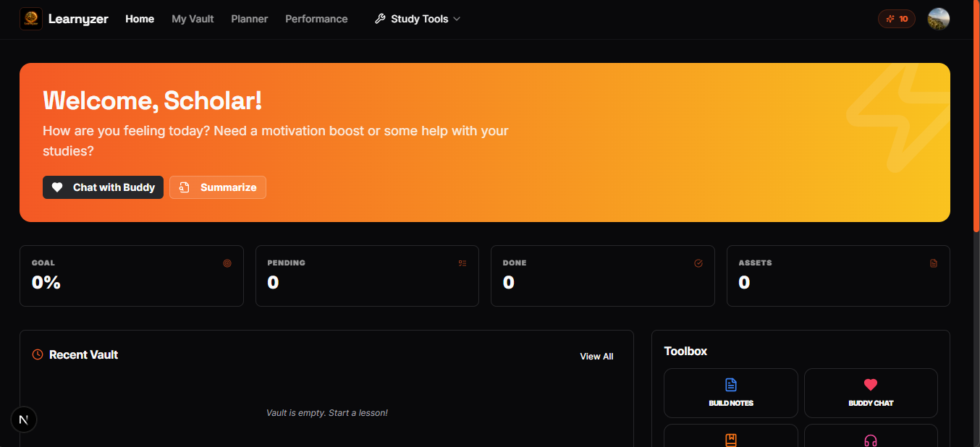Click the document icon on the ASSETS card
Image resolution: width=980 pixels, height=447 pixels.
click(934, 263)
